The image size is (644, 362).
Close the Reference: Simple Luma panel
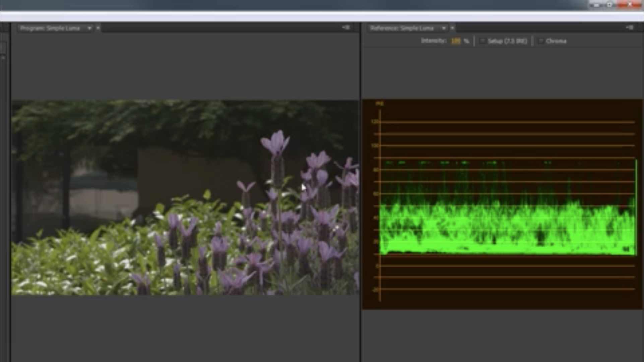pyautogui.click(x=452, y=28)
